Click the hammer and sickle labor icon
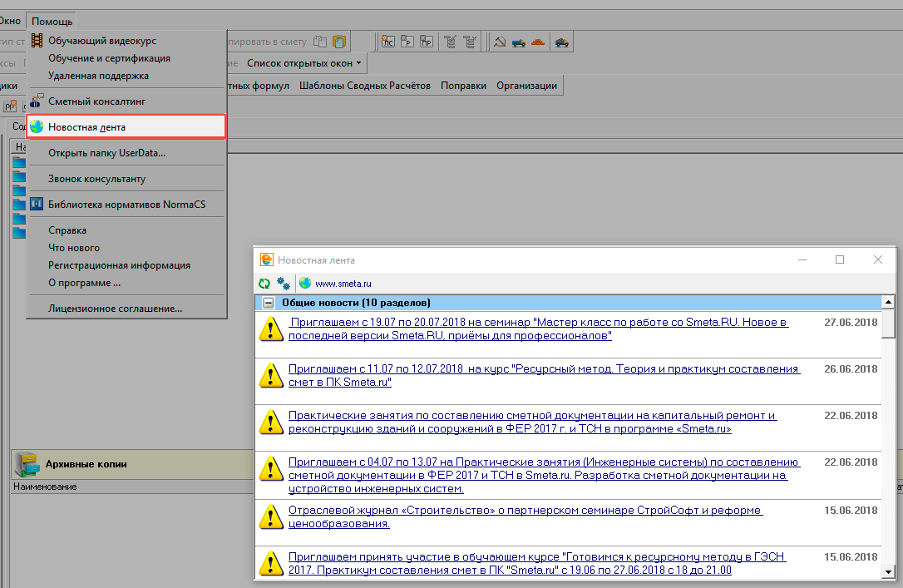903x588 pixels. coord(500,42)
